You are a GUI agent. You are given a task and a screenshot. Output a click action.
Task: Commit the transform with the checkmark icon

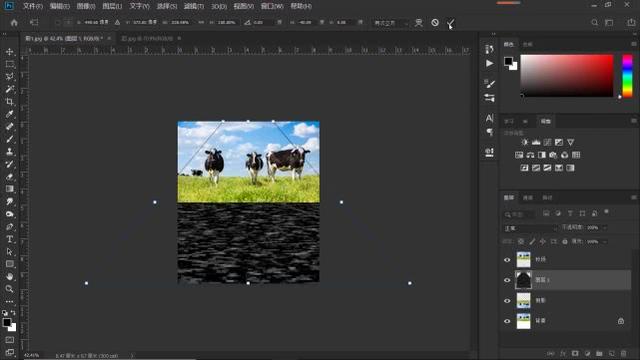450,23
